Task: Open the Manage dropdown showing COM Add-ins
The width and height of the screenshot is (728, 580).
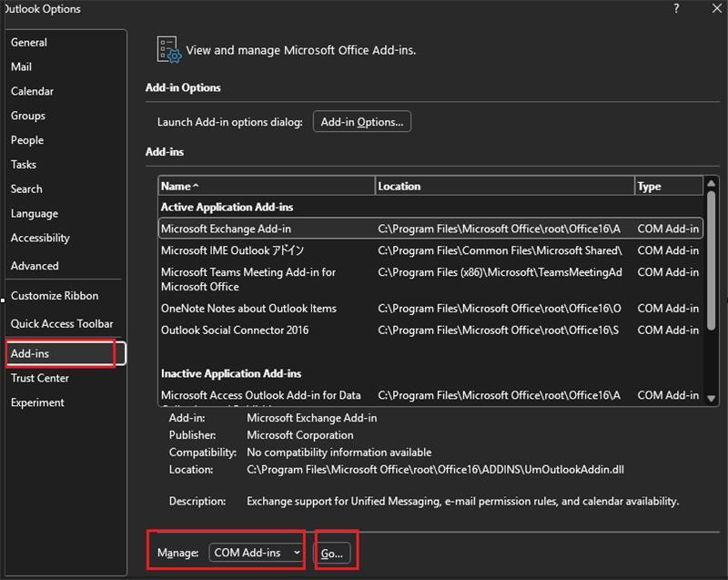Action: pos(253,554)
